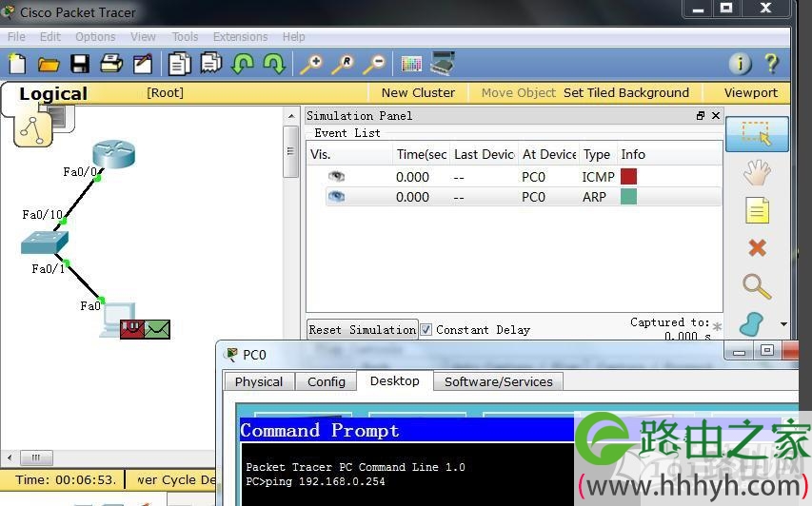
Task: Click the [Root] navigation label
Action: 166,92
